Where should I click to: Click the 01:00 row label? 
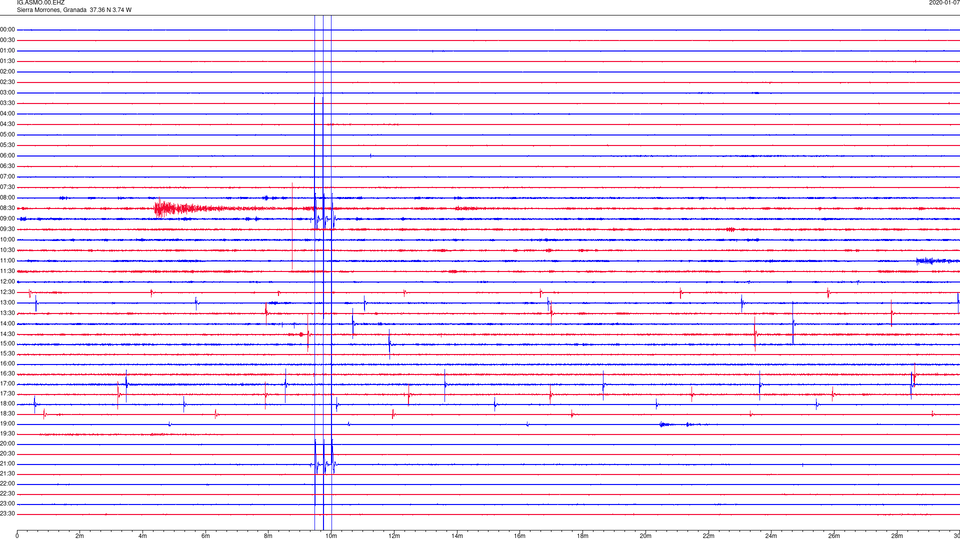click(x=7, y=50)
